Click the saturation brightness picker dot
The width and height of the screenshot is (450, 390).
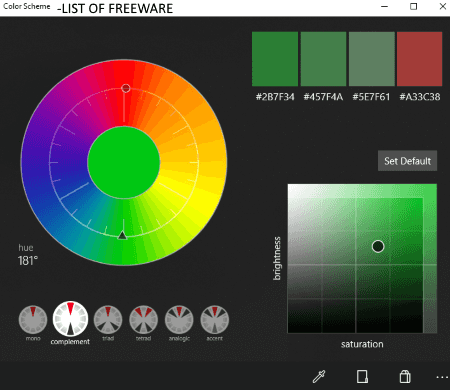(x=378, y=246)
